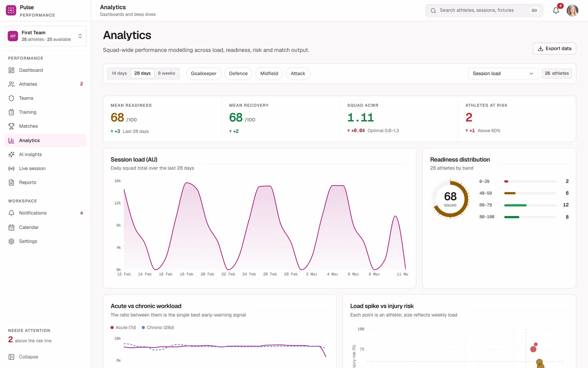
Task: Click the Collapse sidebar panel icon
Action: click(x=11, y=357)
